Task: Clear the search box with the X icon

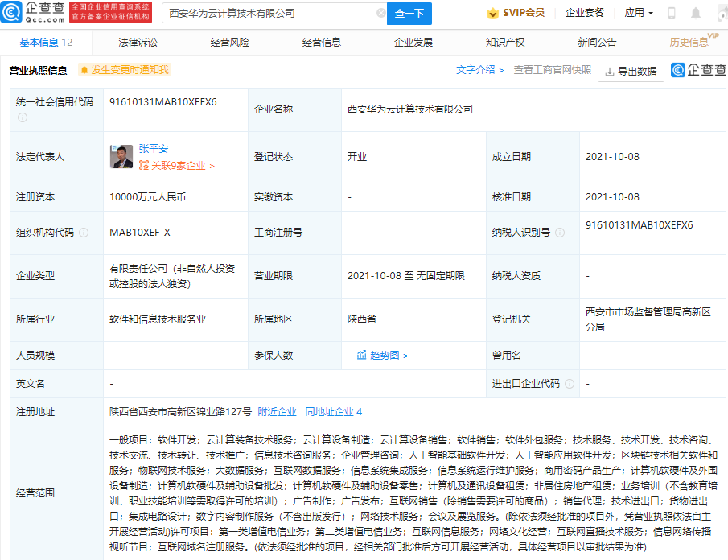Action: (381, 14)
